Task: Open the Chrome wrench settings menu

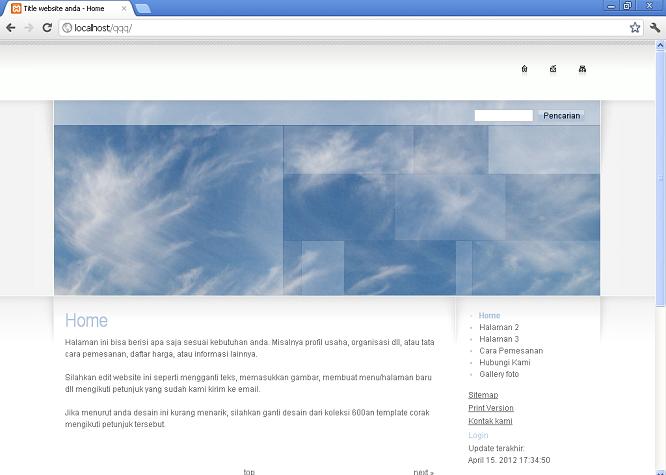Action: tap(655, 28)
